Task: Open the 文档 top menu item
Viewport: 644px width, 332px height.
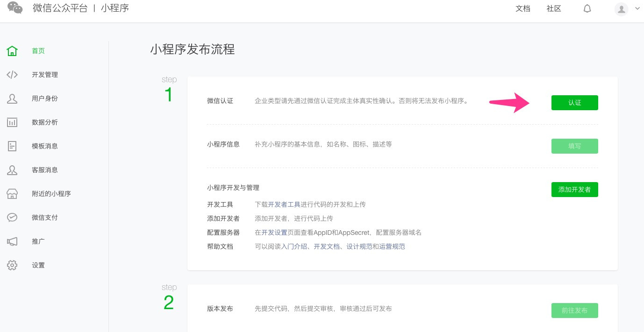Action: [x=522, y=8]
